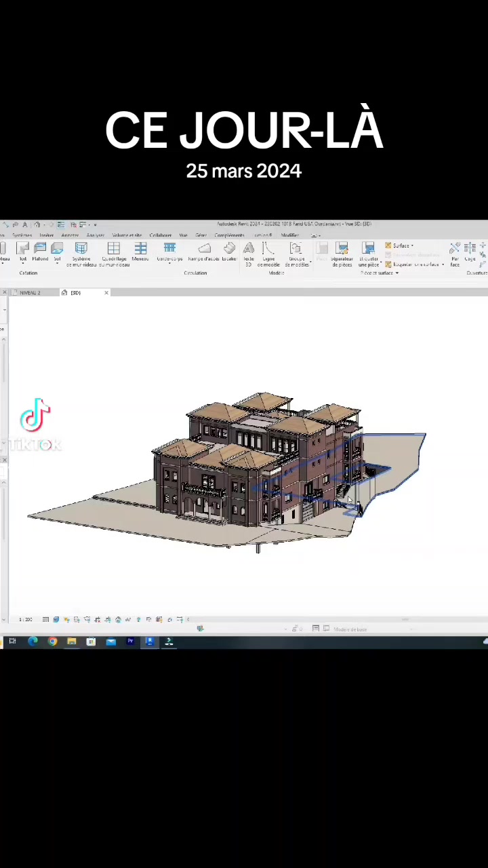Image resolution: width=488 pixels, height=868 pixels.
Task: Select the Système de mur-rideau tool
Action: [81, 253]
